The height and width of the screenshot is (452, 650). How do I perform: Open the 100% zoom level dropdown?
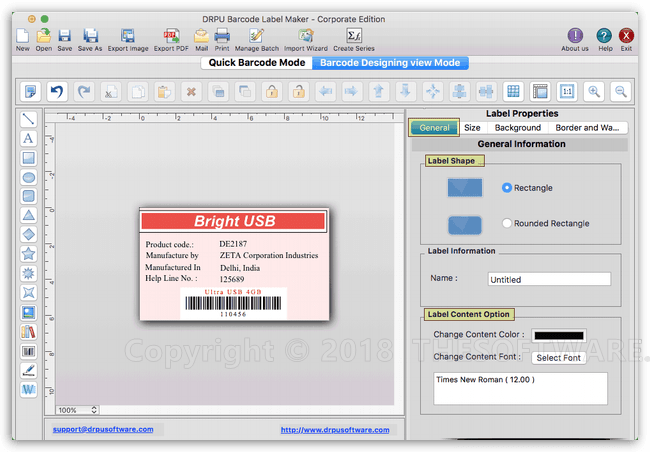click(96, 410)
